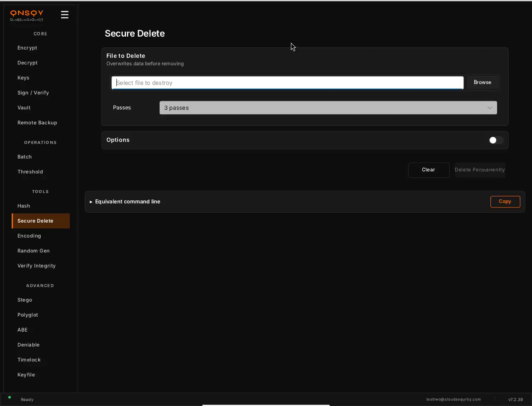This screenshot has width=532, height=406.
Task: Open Timelock page
Action: pos(41,360)
